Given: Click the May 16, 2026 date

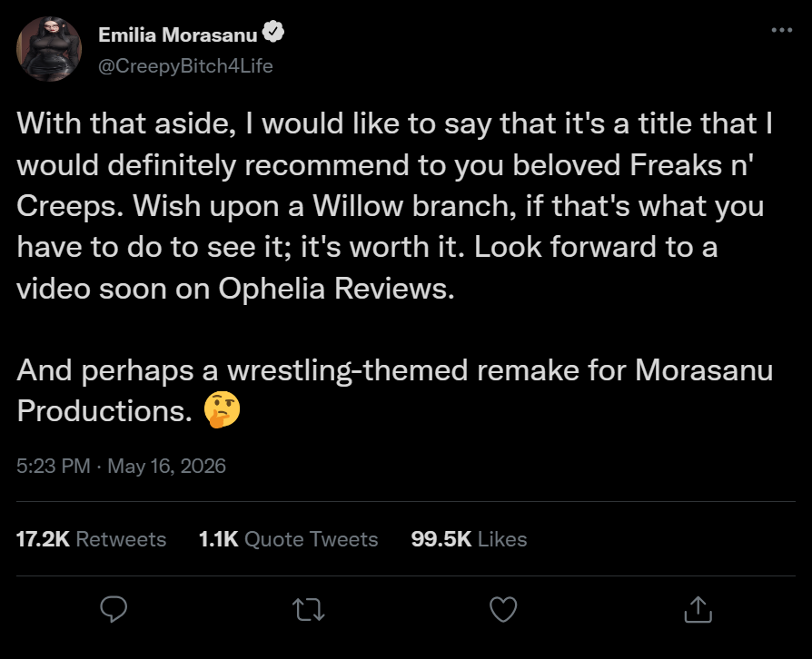Looking at the screenshot, I should 167,466.
